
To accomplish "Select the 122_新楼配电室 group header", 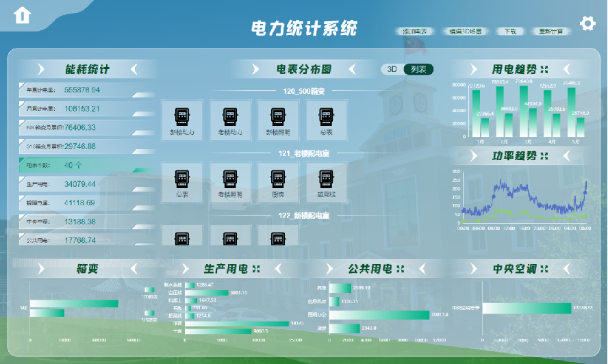I will click(x=303, y=216).
